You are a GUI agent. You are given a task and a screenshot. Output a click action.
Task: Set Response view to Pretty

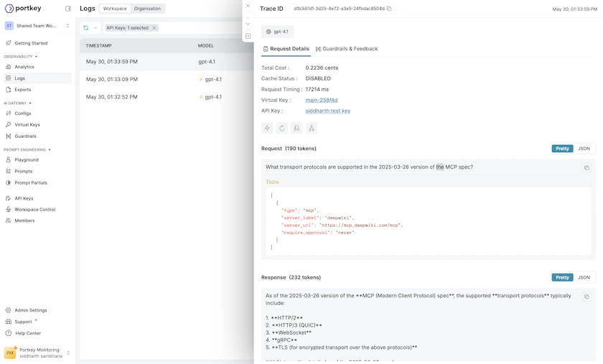[562, 277]
